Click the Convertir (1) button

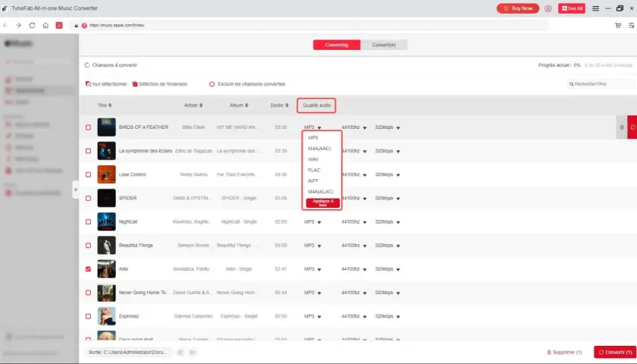coord(615,352)
